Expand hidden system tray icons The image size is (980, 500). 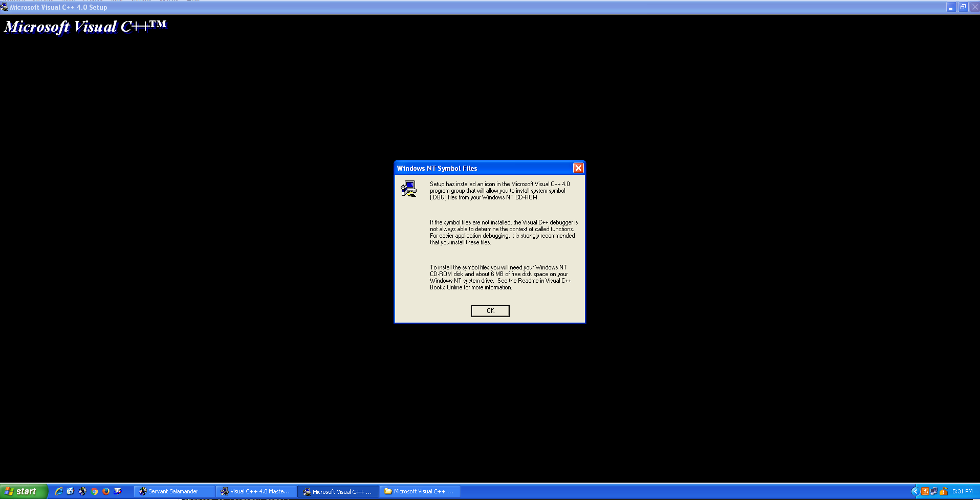(915, 491)
